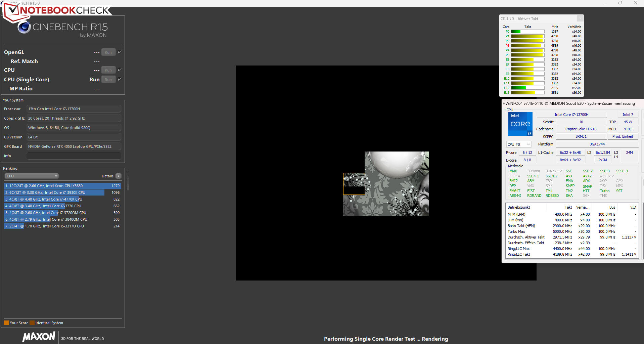The width and height of the screenshot is (644, 344).
Task: Toggle the CPU (Single Core) test checkbox
Action: [120, 79]
